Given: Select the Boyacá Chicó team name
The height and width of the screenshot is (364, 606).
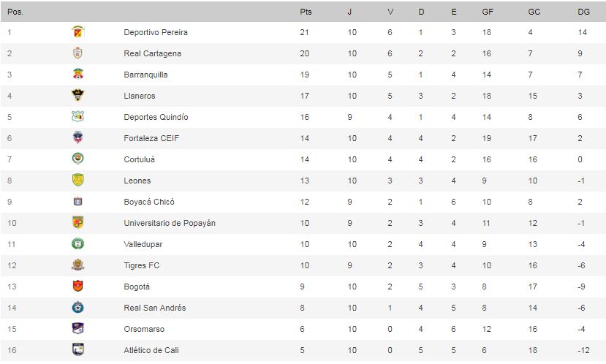Looking at the screenshot, I should 149,202.
